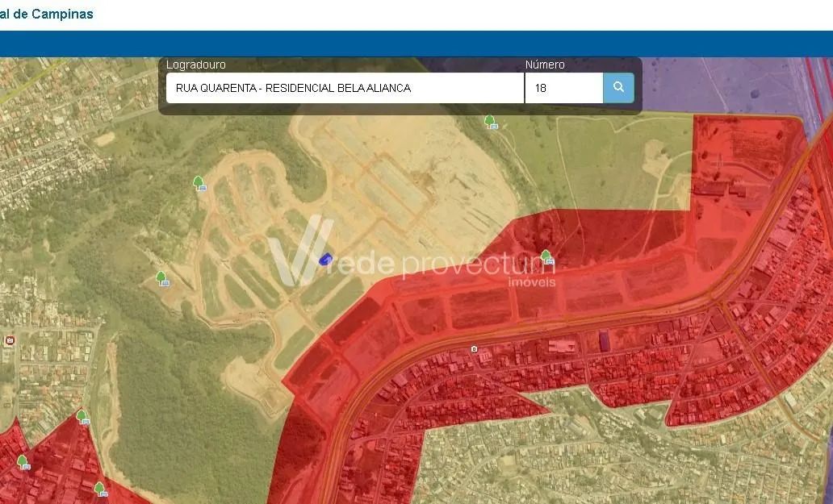This screenshot has width=833, height=504.
Task: Open tree marker inside red zone near imóveis
Action: click(547, 257)
